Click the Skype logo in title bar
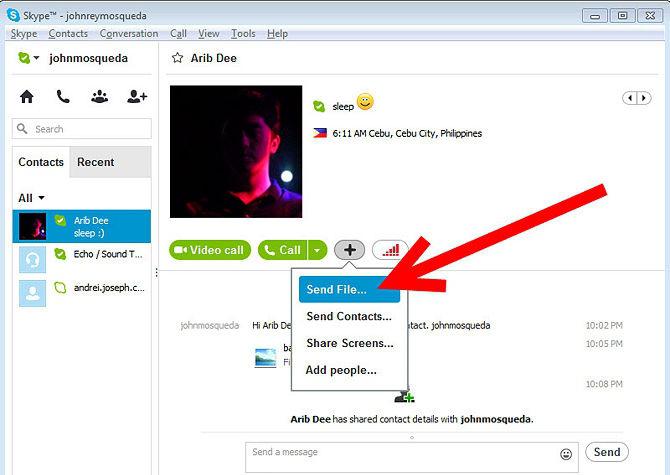This screenshot has height=475, width=670. (13, 15)
